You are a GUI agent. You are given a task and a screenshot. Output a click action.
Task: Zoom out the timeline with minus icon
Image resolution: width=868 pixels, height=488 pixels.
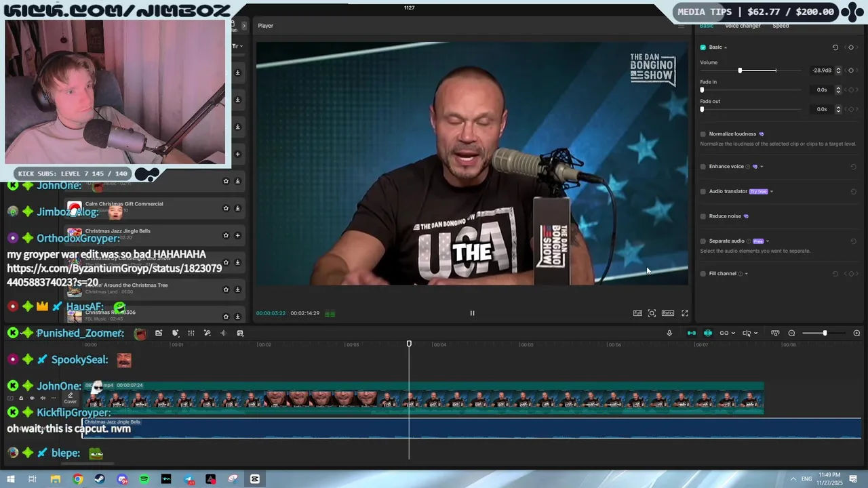pyautogui.click(x=791, y=333)
